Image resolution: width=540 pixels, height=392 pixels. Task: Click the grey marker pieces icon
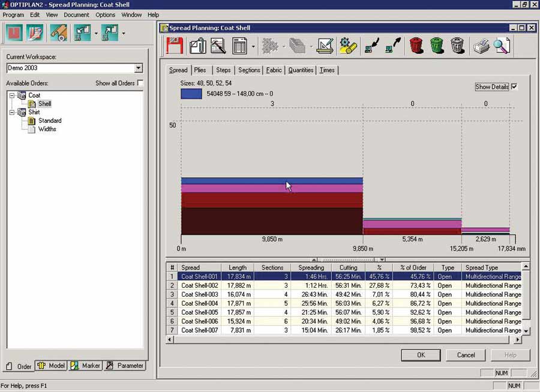(271, 46)
